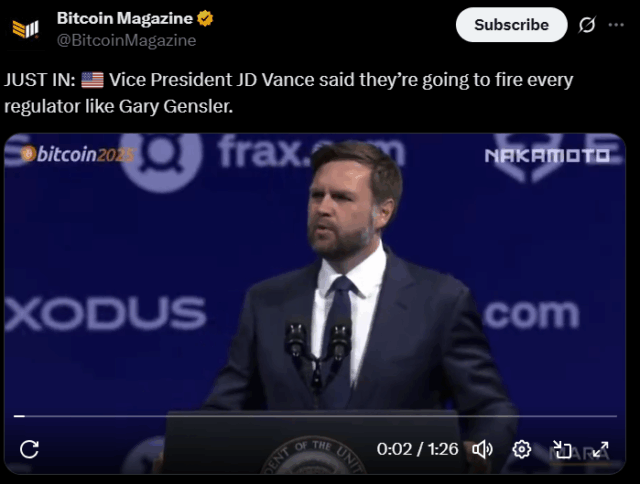This screenshot has width=640, height=484.
Task: Click the US flag emoji in the tweet
Action: (92, 80)
